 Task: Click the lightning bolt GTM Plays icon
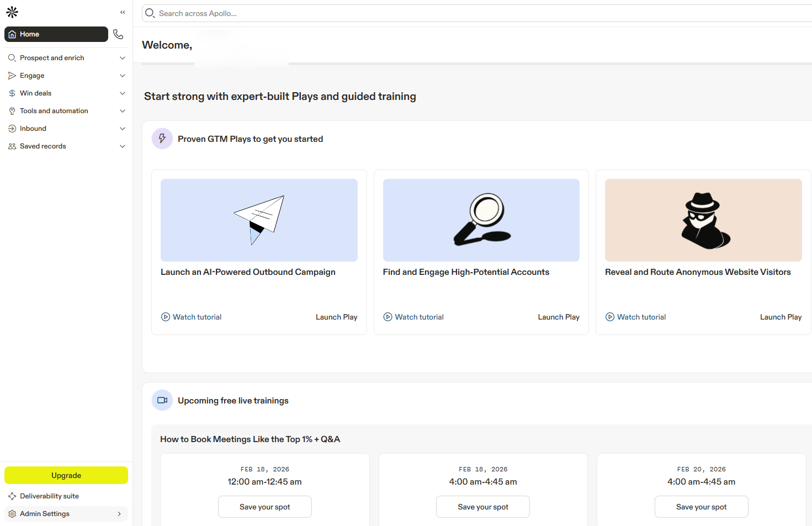pos(162,139)
